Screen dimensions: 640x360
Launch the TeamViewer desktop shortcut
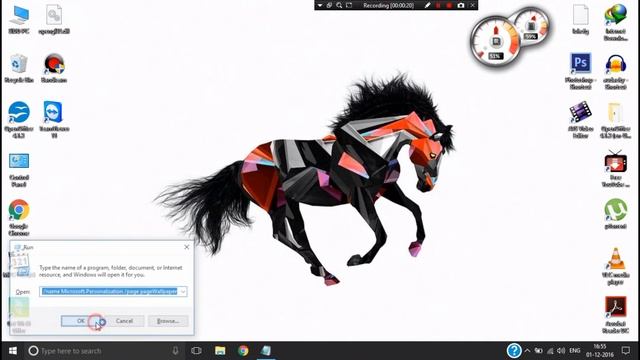coord(54,120)
